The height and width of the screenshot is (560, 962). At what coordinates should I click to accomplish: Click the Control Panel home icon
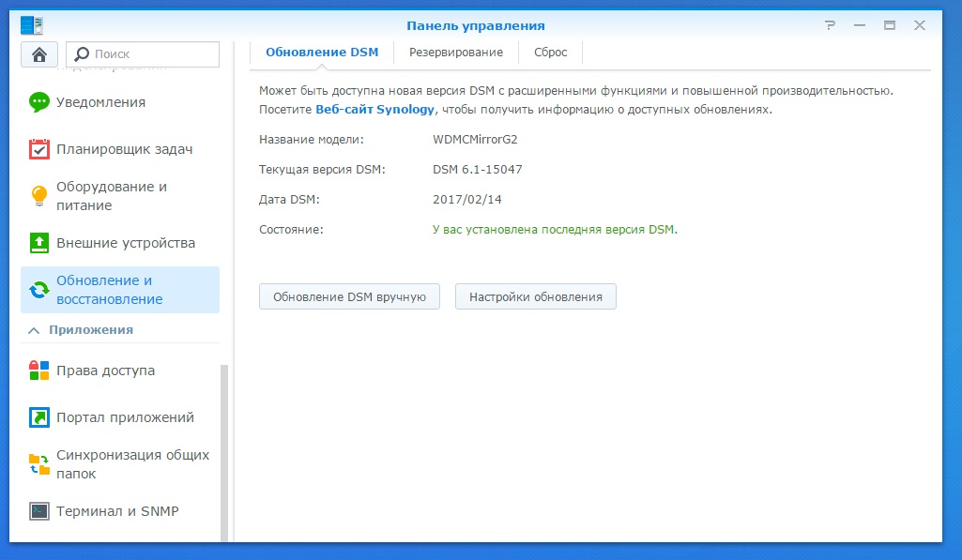click(39, 54)
